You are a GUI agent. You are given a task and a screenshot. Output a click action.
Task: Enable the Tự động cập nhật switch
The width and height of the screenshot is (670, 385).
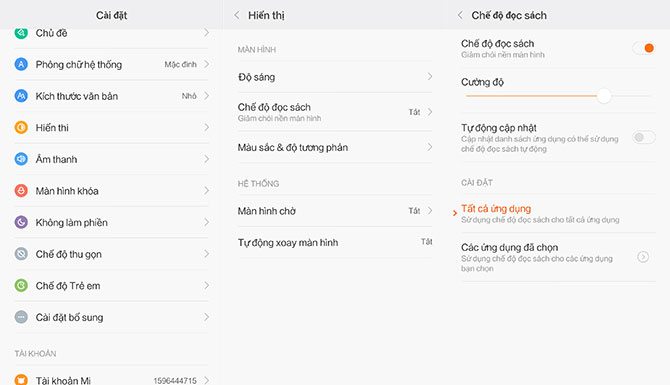pyautogui.click(x=644, y=137)
